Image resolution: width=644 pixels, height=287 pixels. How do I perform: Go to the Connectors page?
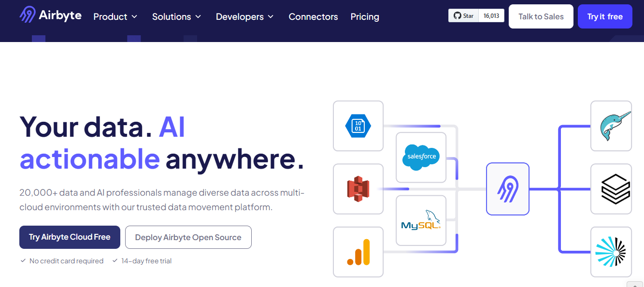[x=313, y=16]
